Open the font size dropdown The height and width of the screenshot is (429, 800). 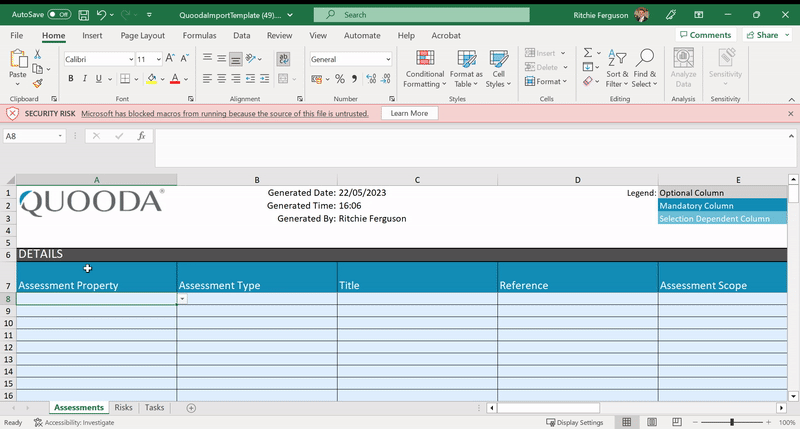pyautogui.click(x=158, y=59)
